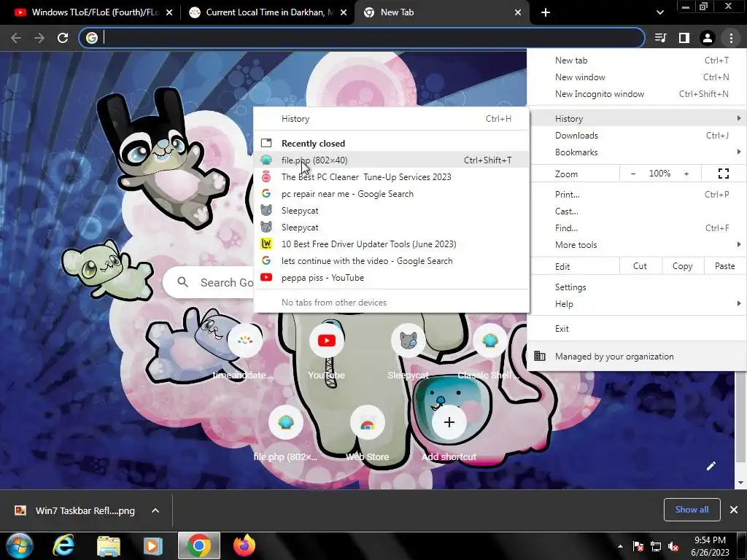Increase zoom with the plus button
747x560 pixels.
click(686, 174)
